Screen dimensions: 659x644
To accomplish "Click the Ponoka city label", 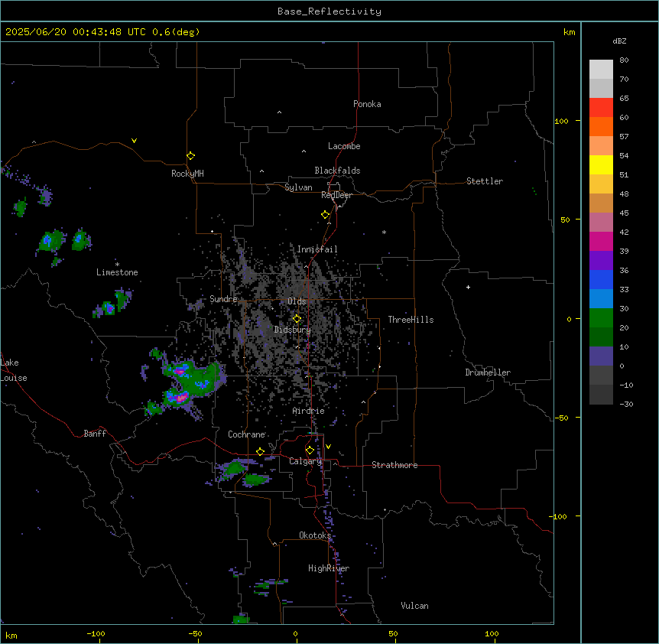I will tap(367, 104).
